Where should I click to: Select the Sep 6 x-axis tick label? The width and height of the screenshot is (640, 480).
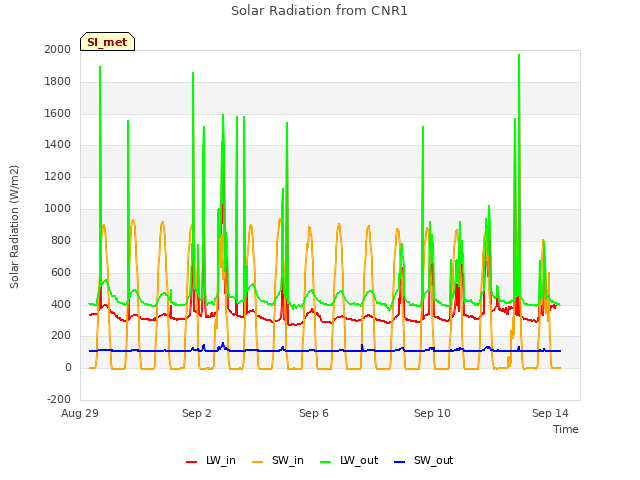tap(314, 413)
